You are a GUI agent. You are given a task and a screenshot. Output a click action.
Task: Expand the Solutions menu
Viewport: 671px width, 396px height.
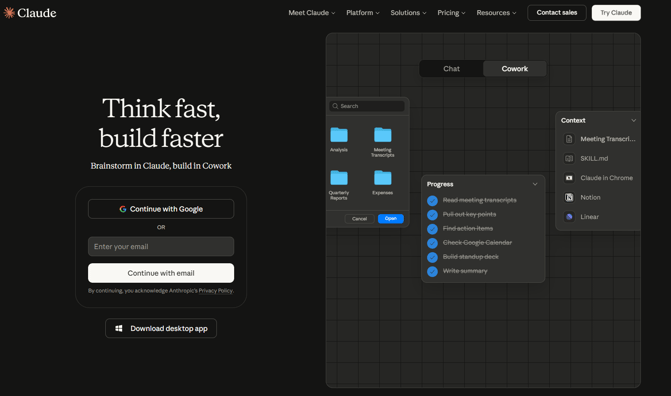pos(408,13)
